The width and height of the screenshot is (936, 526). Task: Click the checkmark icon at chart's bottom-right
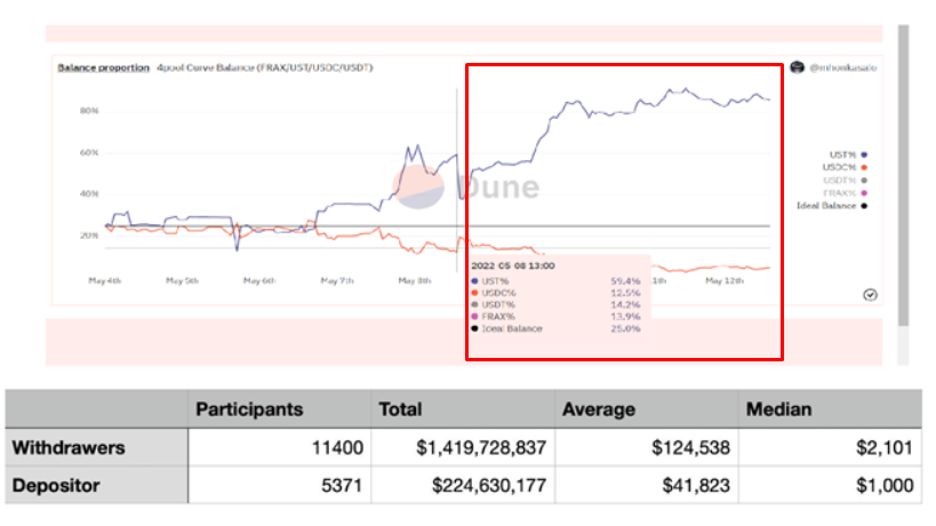[870, 295]
